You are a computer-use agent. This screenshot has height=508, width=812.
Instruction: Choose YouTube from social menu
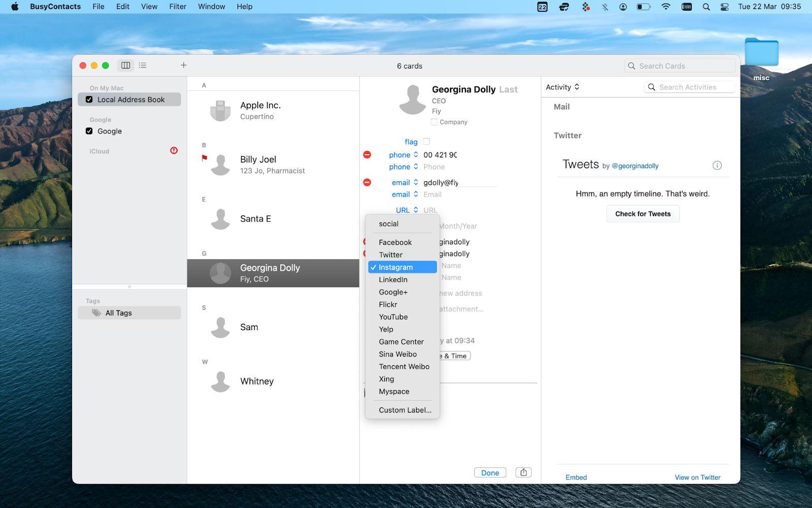402,317
